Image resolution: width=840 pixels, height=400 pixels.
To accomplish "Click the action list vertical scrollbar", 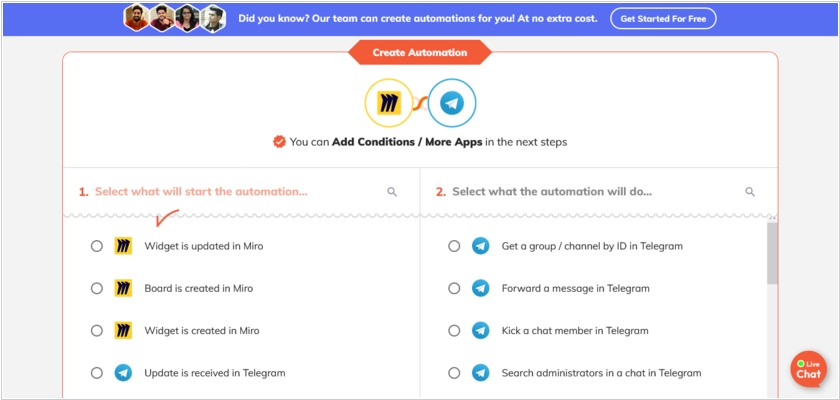I will coord(772,253).
